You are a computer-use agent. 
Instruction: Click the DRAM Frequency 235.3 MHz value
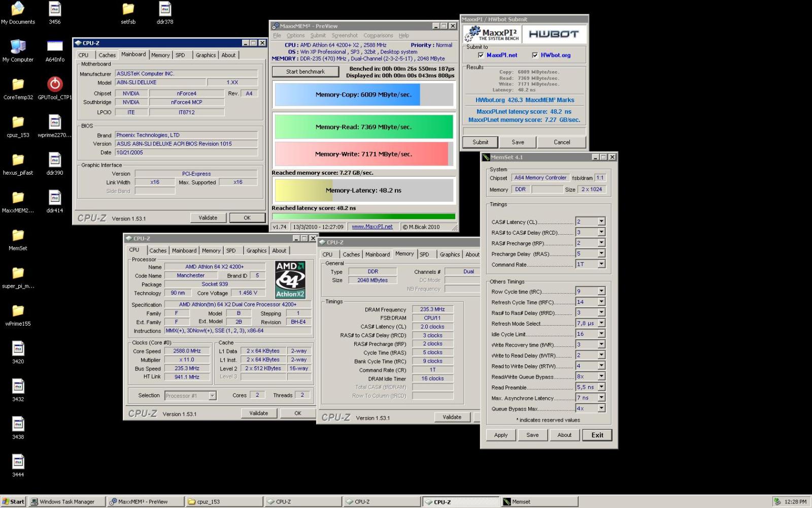(x=432, y=309)
